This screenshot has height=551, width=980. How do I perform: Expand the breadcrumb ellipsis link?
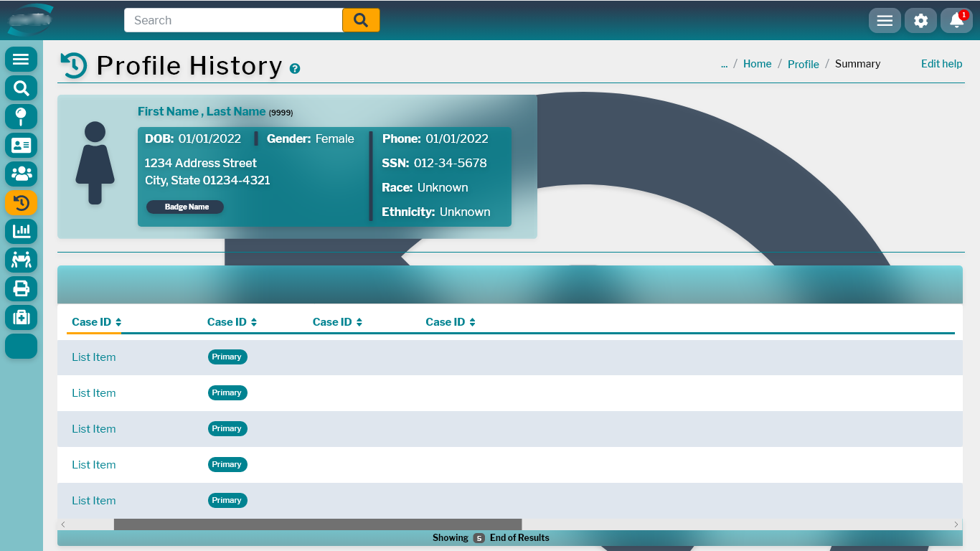(x=724, y=64)
